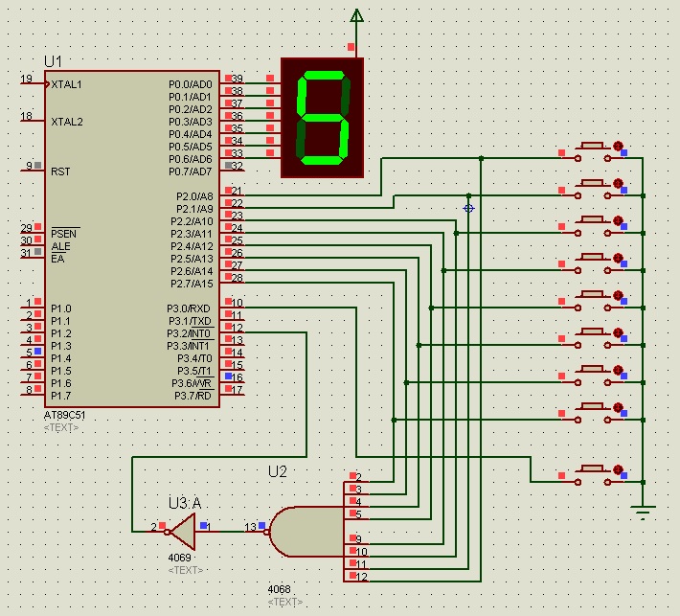Screen dimensions: 680x616
Task: Click the P1.4 pin label
Action: (x=60, y=358)
